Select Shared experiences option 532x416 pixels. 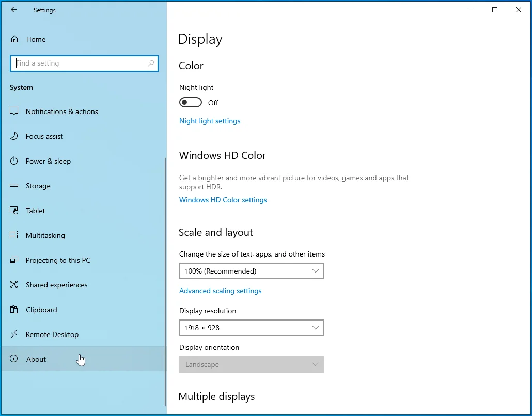pyautogui.click(x=83, y=285)
